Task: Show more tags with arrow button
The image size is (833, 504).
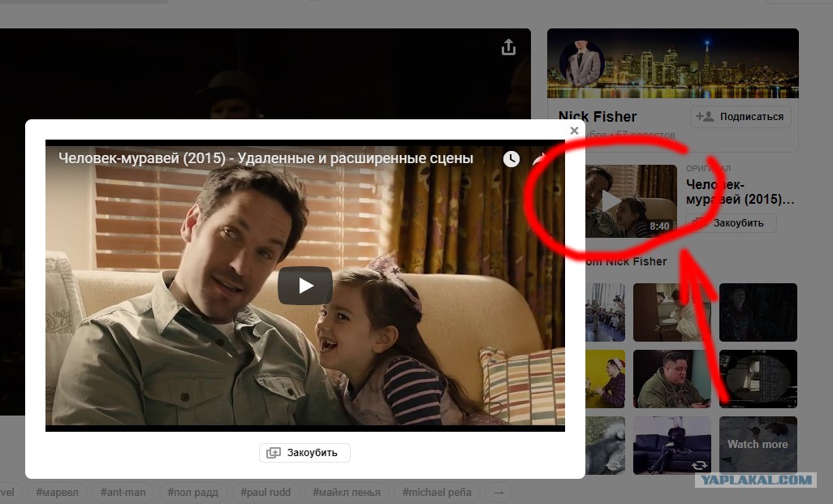Action: click(499, 493)
